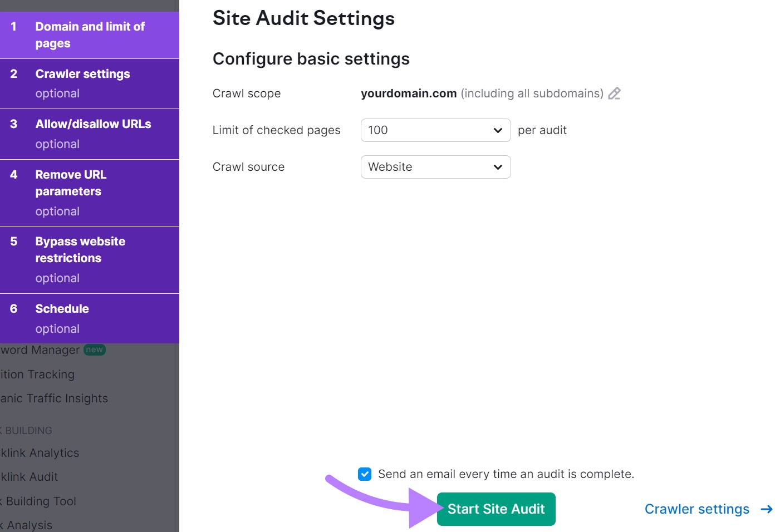Open Crawler settings via the blue link
Screen dimensions: 780x532
coord(697,509)
